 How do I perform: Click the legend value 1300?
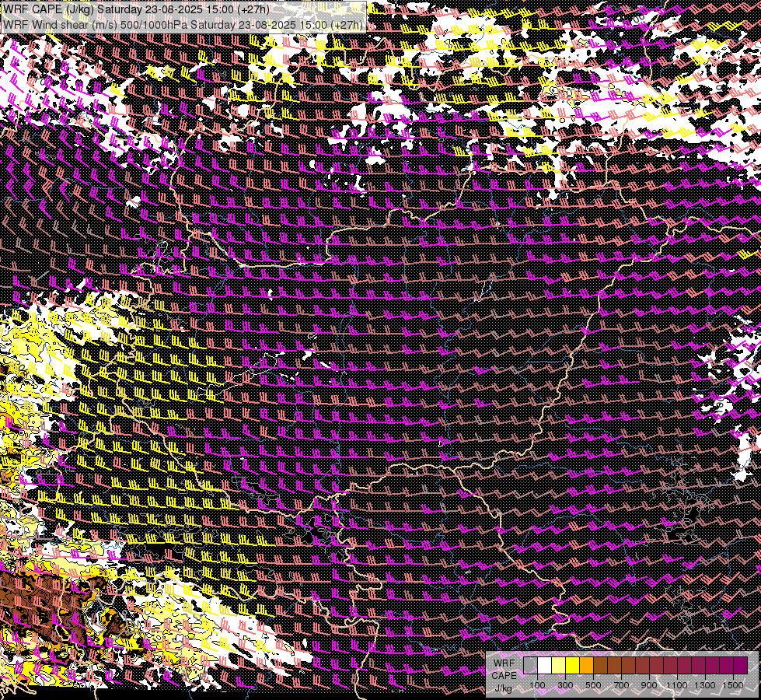(x=705, y=685)
